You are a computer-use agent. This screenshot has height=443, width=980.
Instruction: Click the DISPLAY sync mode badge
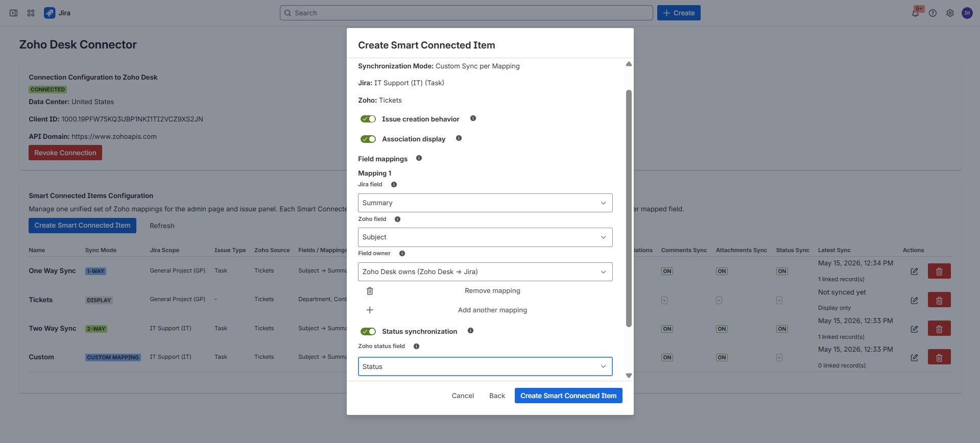pos(99,300)
